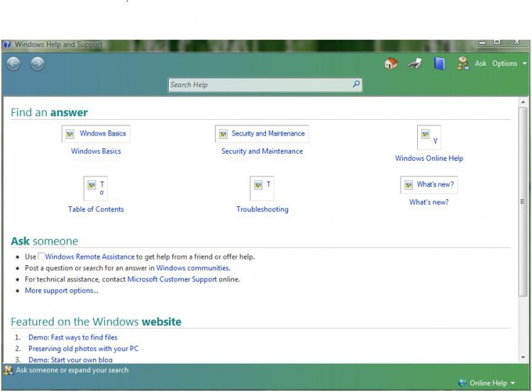Image resolution: width=532 pixels, height=392 pixels.
Task: Open the Windows Remote Assistance link
Action: click(90, 257)
